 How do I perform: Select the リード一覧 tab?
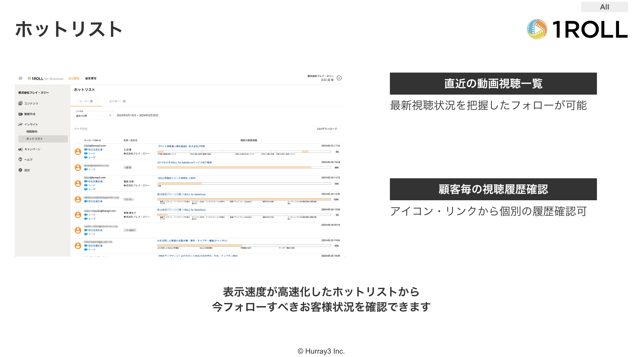coord(86,101)
